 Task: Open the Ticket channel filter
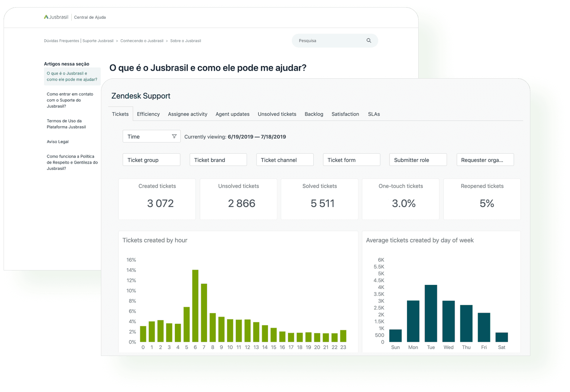(x=285, y=160)
